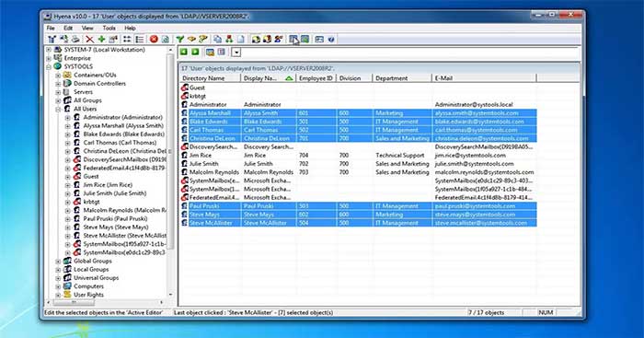Click the green funnel filter toolbar icon
This screenshot has width=644, height=338.
click(180, 40)
